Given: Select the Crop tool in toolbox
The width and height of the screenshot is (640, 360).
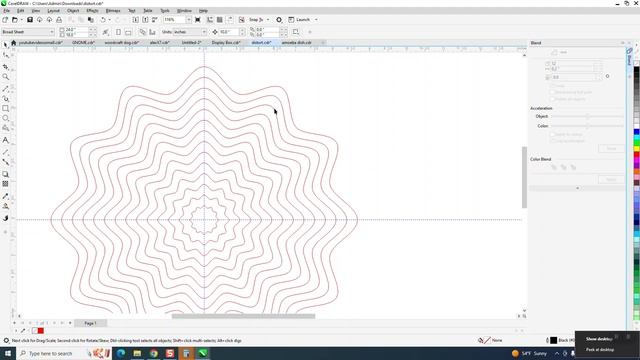Looking at the screenshot, I should point(5,67).
